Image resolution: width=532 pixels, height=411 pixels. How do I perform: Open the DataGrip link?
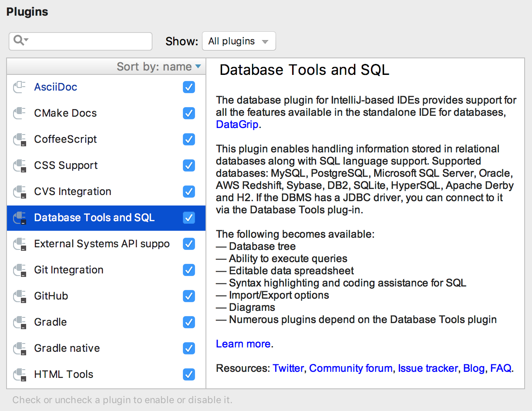[237, 125]
